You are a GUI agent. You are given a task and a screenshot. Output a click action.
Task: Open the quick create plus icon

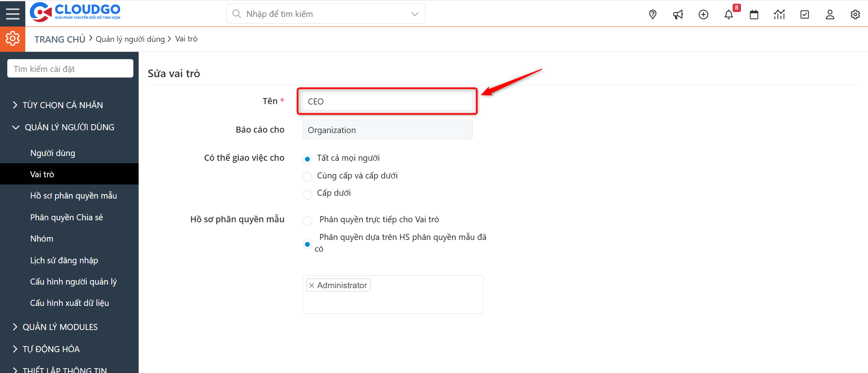703,14
